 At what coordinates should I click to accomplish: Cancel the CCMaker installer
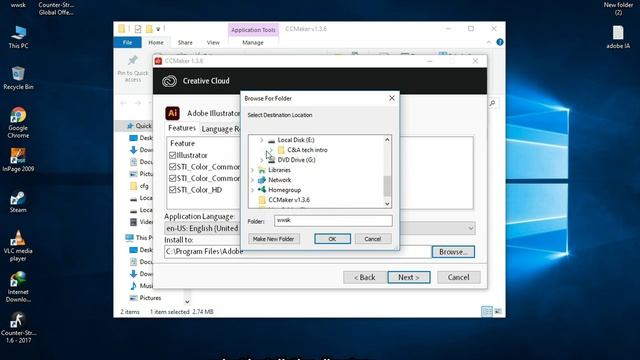458,277
